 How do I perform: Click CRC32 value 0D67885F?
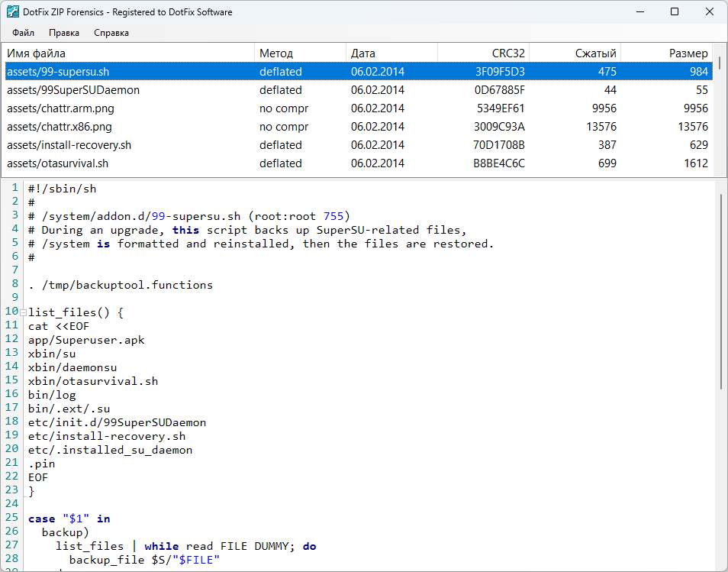[x=499, y=89]
